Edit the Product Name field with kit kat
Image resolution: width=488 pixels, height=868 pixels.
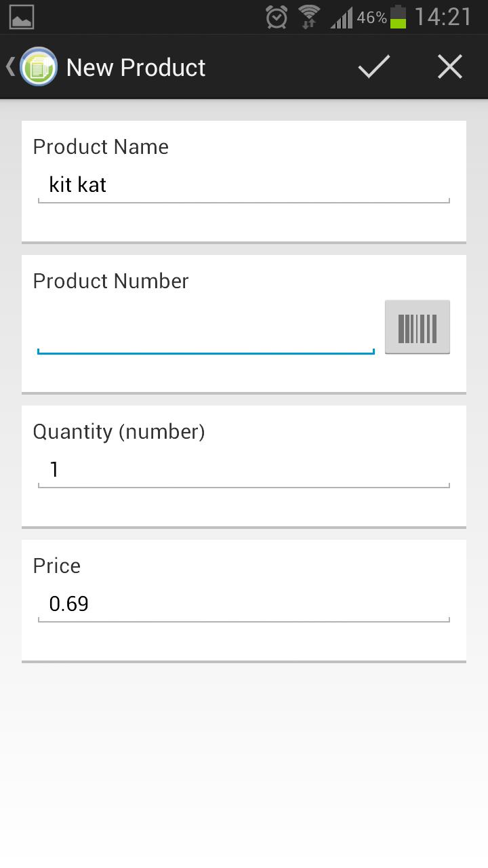[244, 185]
